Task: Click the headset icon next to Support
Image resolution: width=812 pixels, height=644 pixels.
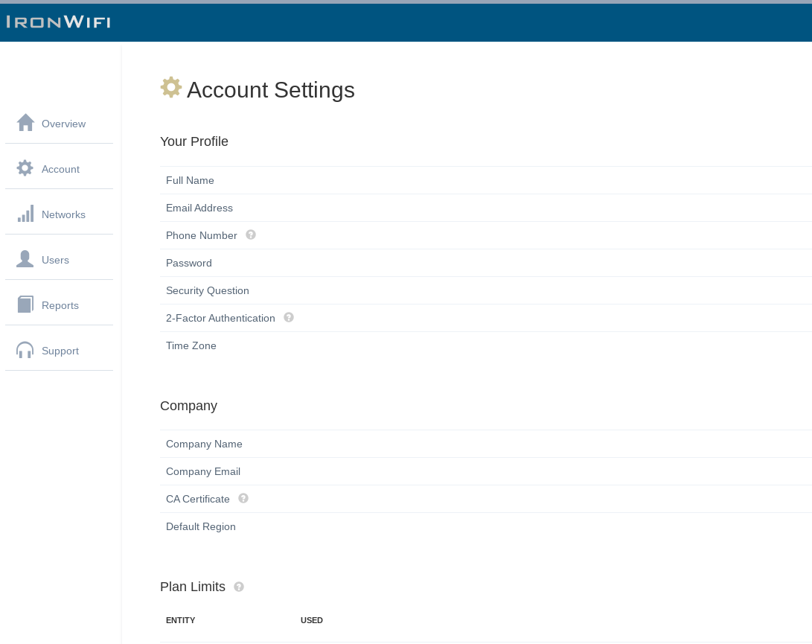Action: pyautogui.click(x=25, y=349)
